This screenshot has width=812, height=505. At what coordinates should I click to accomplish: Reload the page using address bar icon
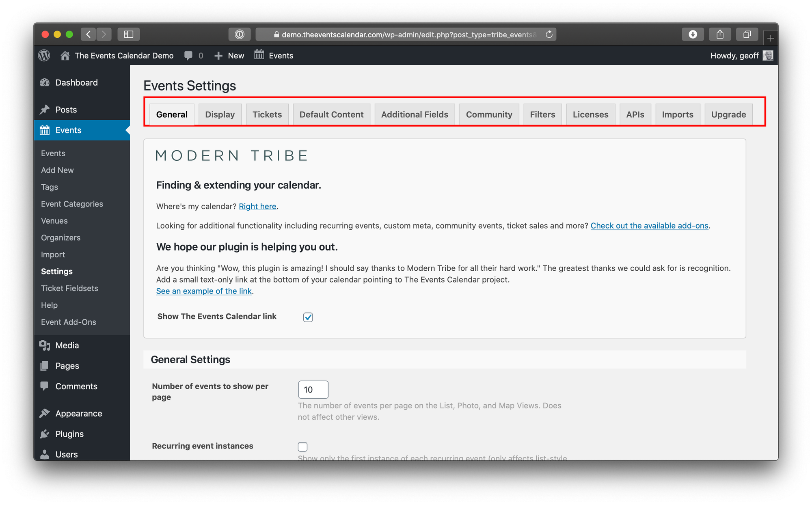[549, 35]
